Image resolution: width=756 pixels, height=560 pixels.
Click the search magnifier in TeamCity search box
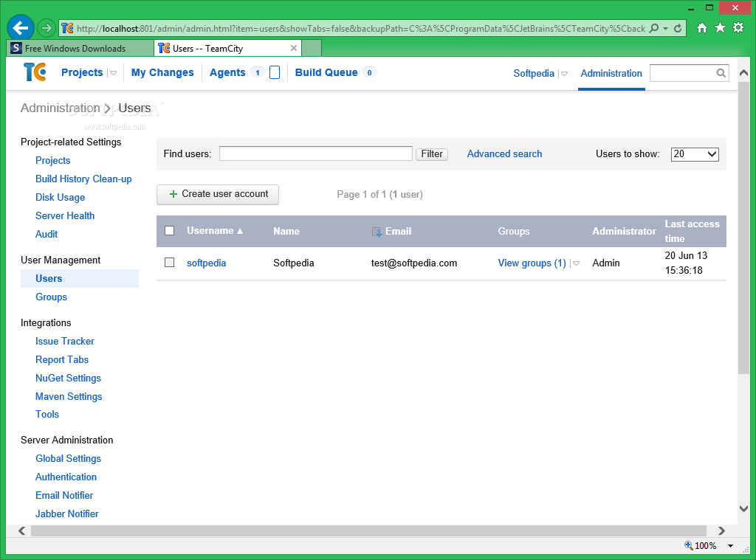(x=721, y=73)
